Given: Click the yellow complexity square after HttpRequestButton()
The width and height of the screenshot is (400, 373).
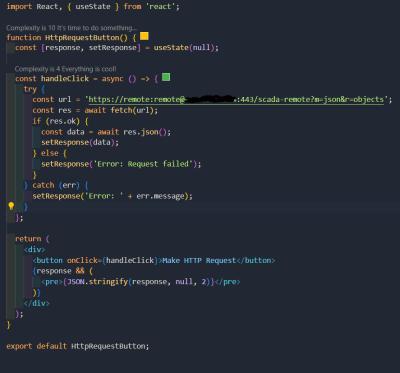Looking at the screenshot, I should pyautogui.click(x=144, y=36).
